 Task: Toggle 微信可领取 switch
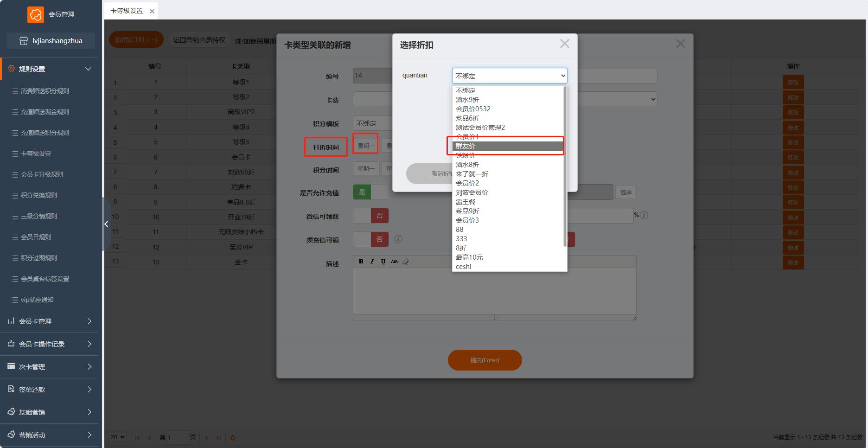[x=371, y=216]
